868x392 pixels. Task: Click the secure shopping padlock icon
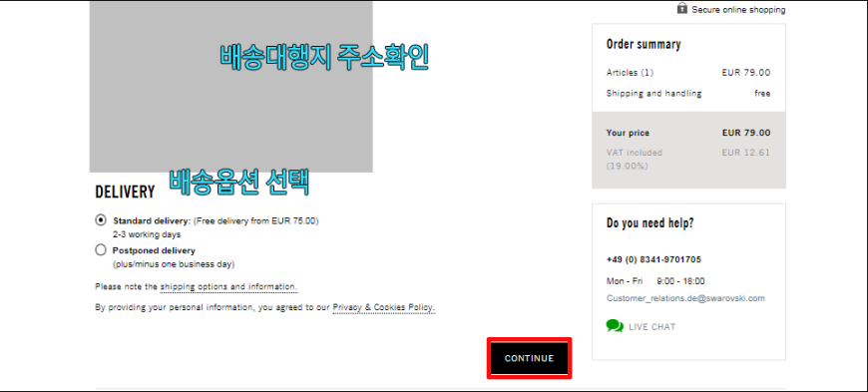(682, 8)
